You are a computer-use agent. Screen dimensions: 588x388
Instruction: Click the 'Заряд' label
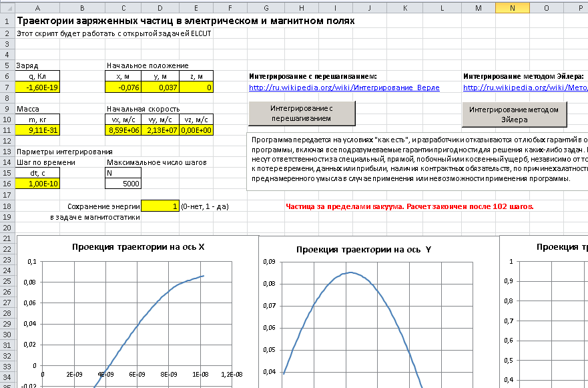[x=27, y=65]
